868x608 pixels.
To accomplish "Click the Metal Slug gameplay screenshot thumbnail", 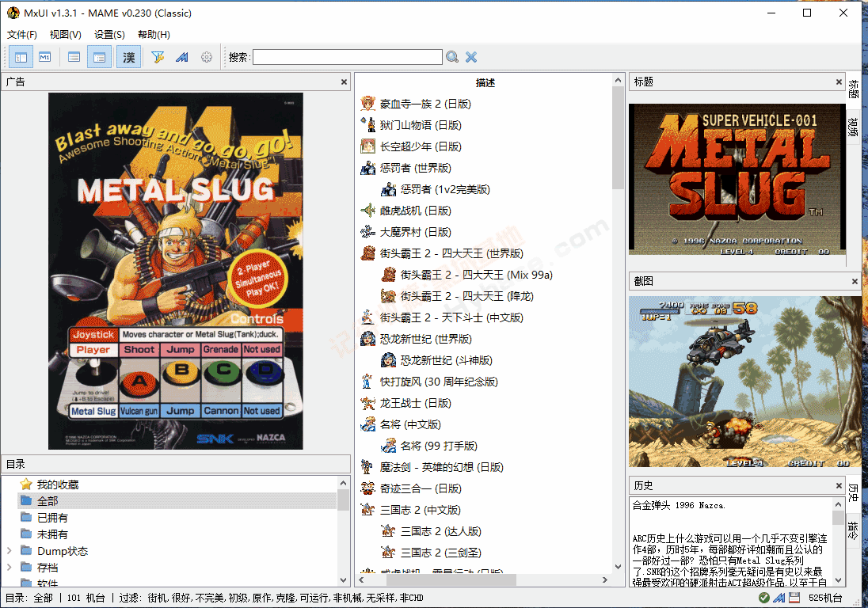I will point(744,382).
